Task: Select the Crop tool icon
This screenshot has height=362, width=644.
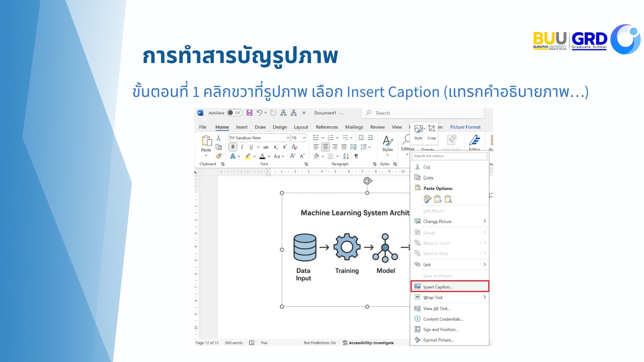Action: pyautogui.click(x=432, y=129)
